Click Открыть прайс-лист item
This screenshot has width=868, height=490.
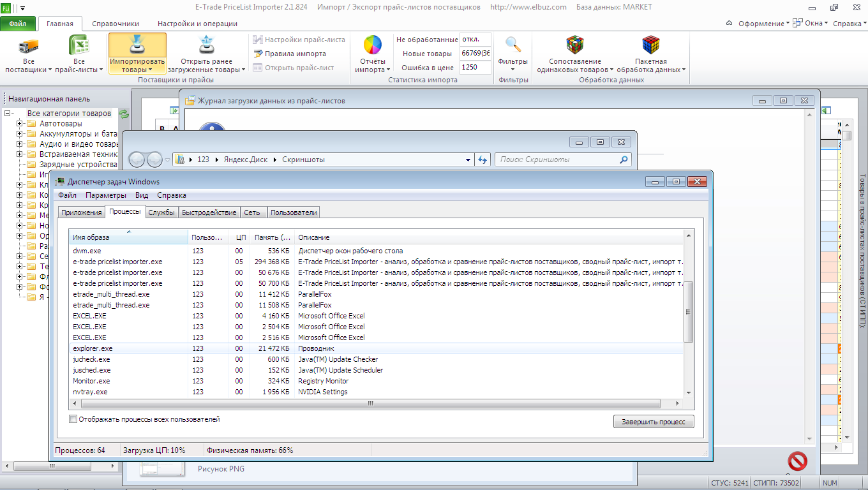294,68
